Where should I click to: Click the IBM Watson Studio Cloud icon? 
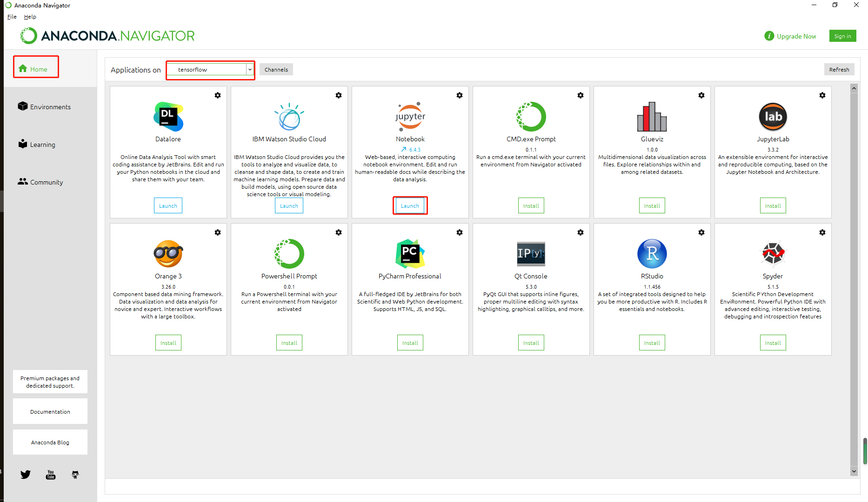[x=289, y=117]
